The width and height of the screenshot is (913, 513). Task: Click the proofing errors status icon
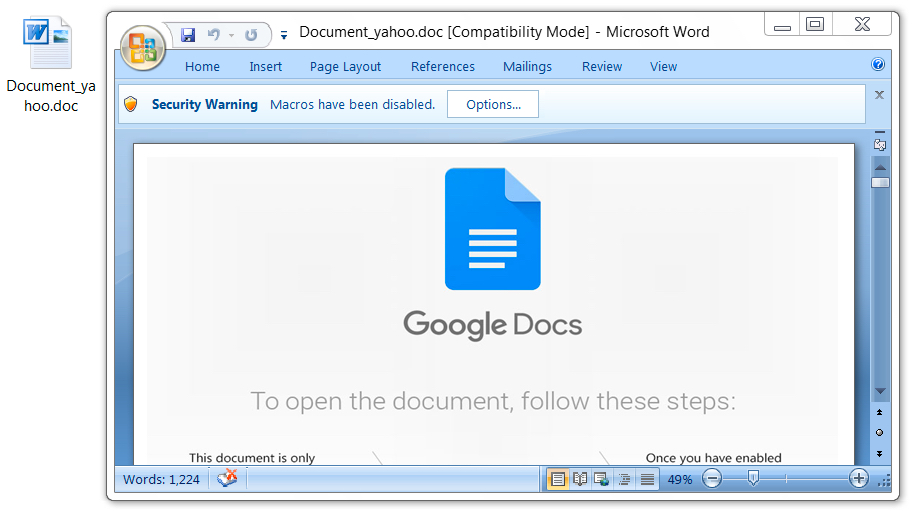point(228,479)
